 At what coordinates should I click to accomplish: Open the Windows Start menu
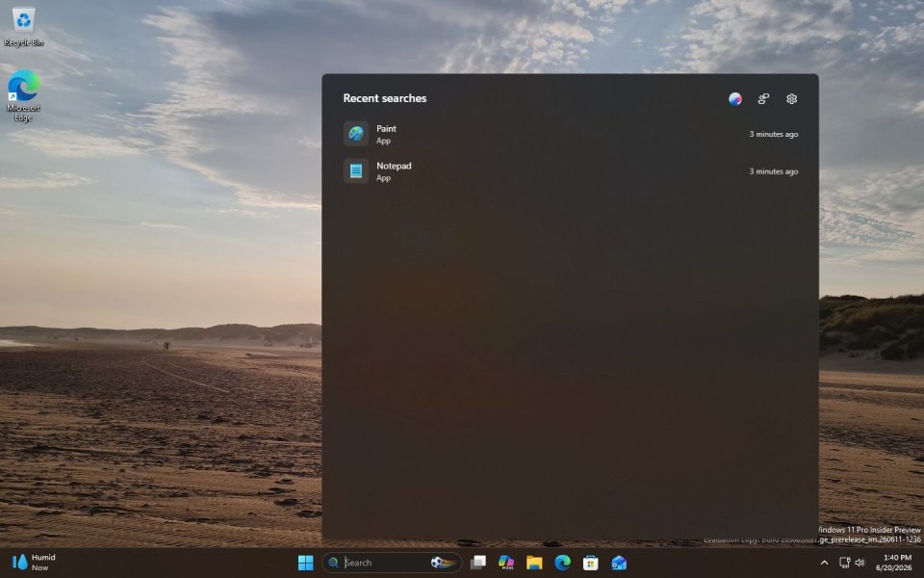306,563
